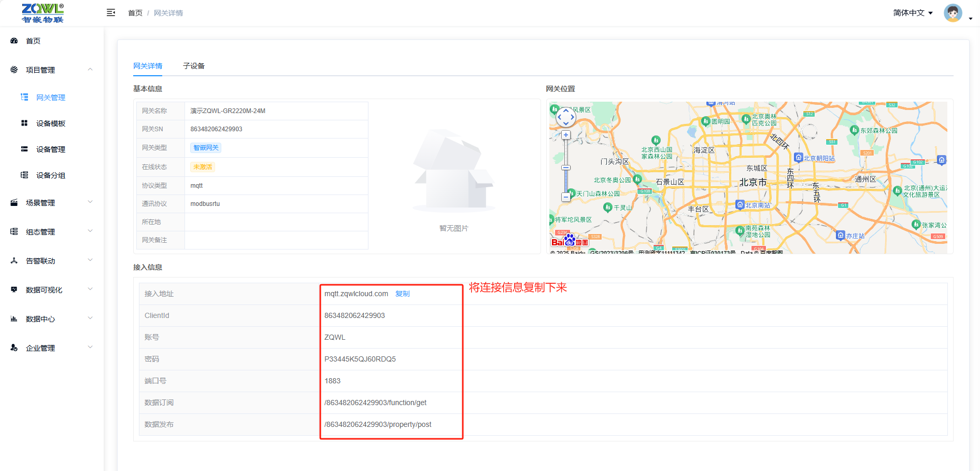Expand the 数据可视化 menu chevron
This screenshot has height=471, width=980.
click(90, 289)
